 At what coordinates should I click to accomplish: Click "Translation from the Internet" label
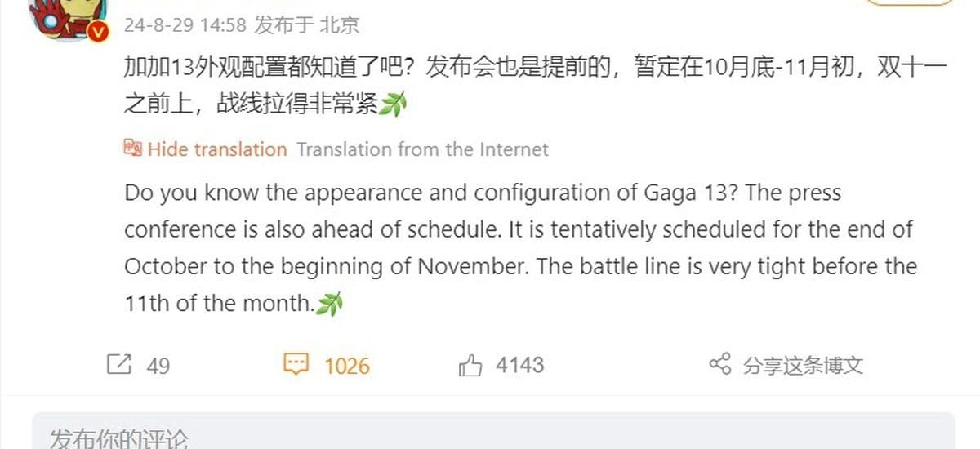coord(422,149)
